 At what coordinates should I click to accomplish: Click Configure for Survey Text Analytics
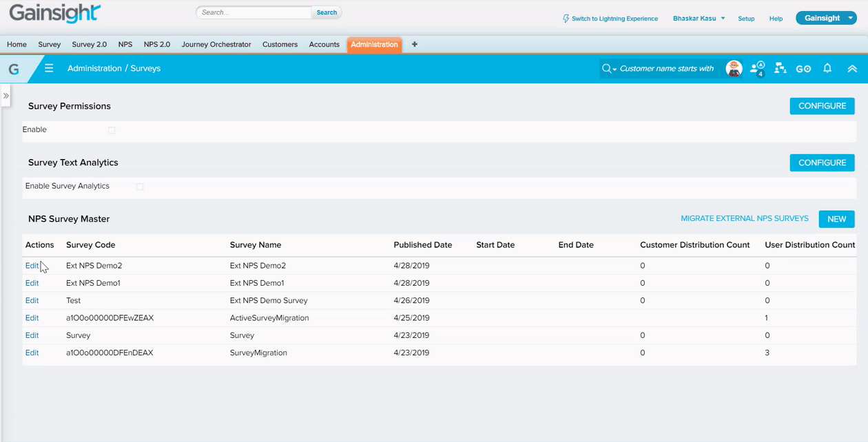[x=822, y=162]
